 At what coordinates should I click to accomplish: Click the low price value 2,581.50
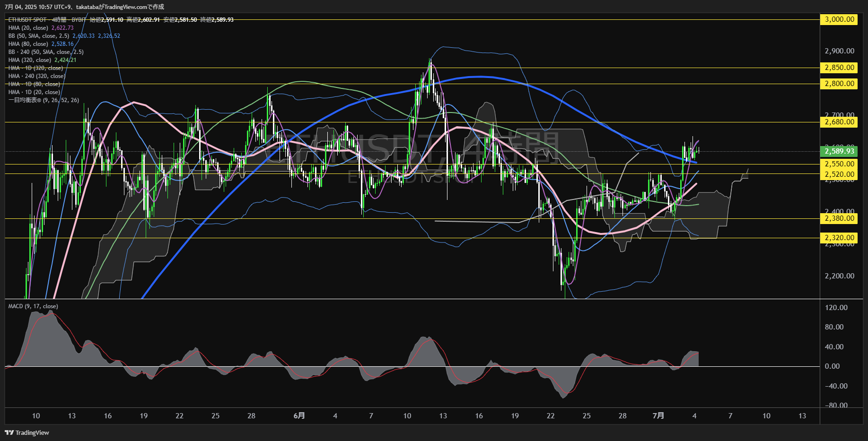pyautogui.click(x=186, y=20)
